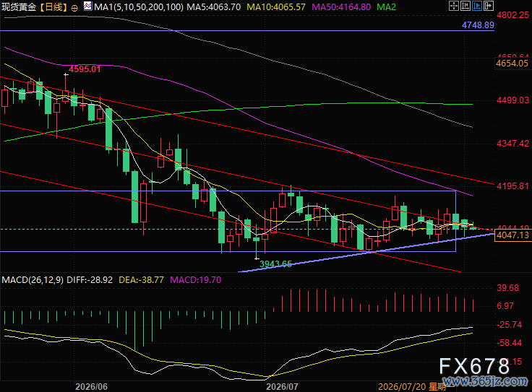The width and height of the screenshot is (532, 392).
Task: Click the 6.97 MACD axis value
Action: click(505, 306)
